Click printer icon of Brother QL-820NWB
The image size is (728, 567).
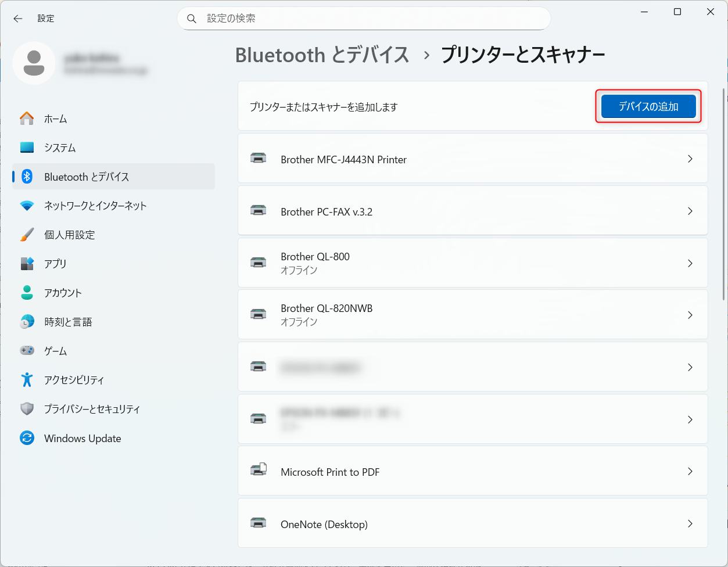tap(258, 314)
